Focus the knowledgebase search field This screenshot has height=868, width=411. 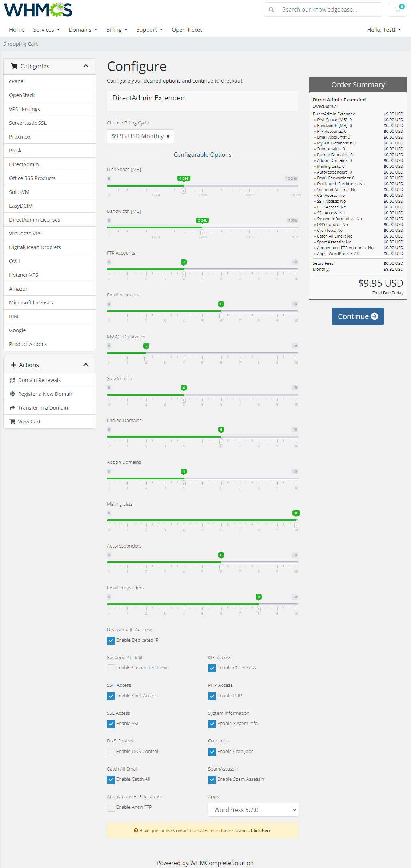pos(329,10)
